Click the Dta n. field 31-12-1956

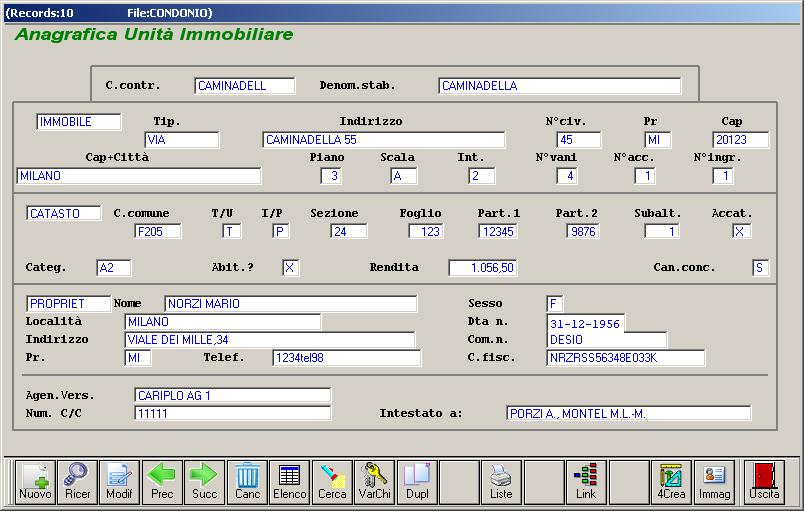(x=586, y=323)
